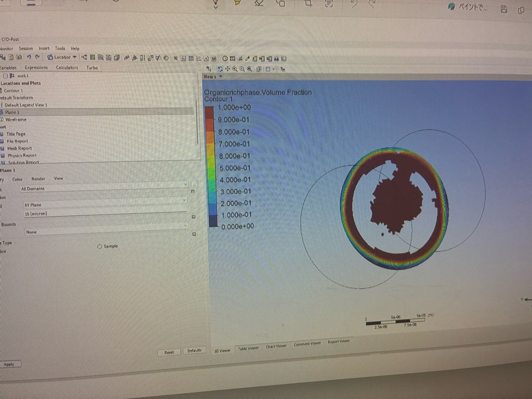
Task: Click the Streamline icon in CFD-Post toolbar
Action: pyautogui.click(x=100, y=57)
